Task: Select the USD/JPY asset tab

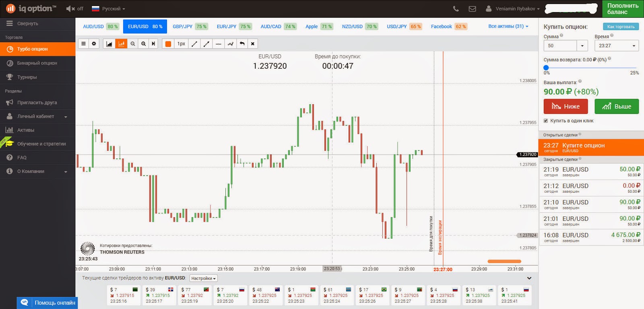Action: click(x=405, y=27)
